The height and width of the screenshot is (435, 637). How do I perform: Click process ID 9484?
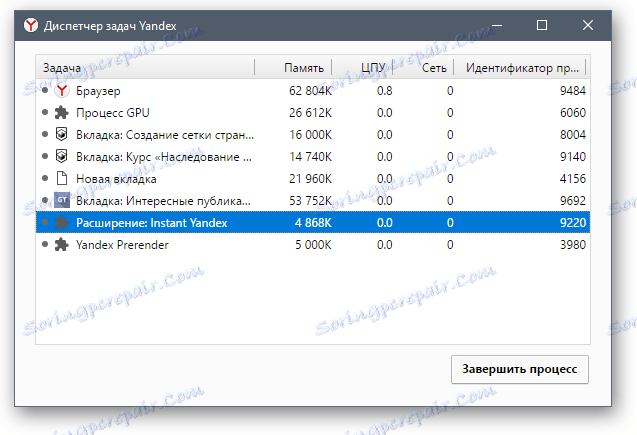[573, 91]
